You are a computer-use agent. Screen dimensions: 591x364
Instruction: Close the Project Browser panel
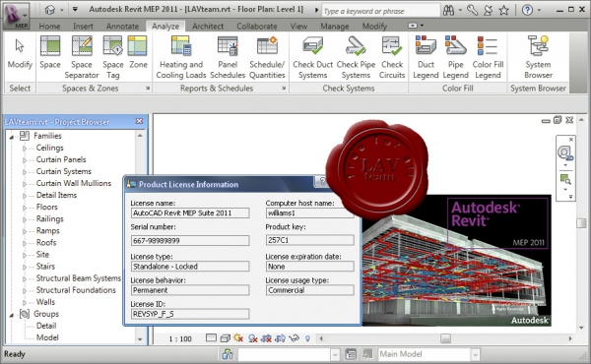(139, 121)
